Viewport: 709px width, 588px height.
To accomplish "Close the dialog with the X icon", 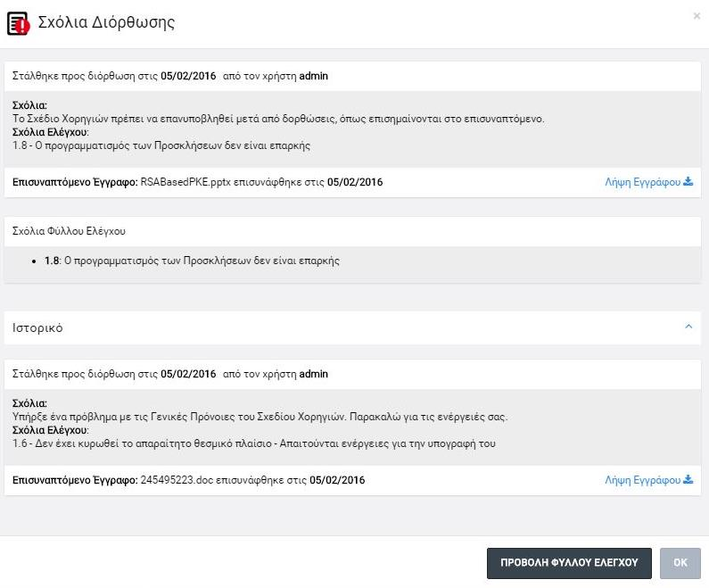I will [697, 16].
